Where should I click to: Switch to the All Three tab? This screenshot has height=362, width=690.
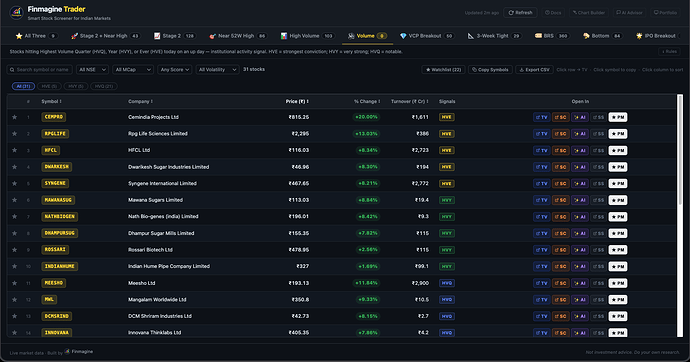point(36,36)
